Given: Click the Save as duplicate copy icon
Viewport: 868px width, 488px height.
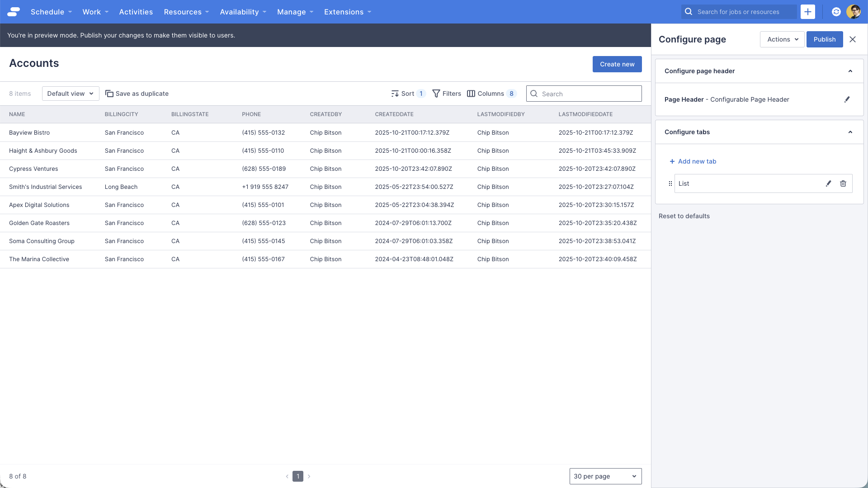Looking at the screenshot, I should pos(109,93).
